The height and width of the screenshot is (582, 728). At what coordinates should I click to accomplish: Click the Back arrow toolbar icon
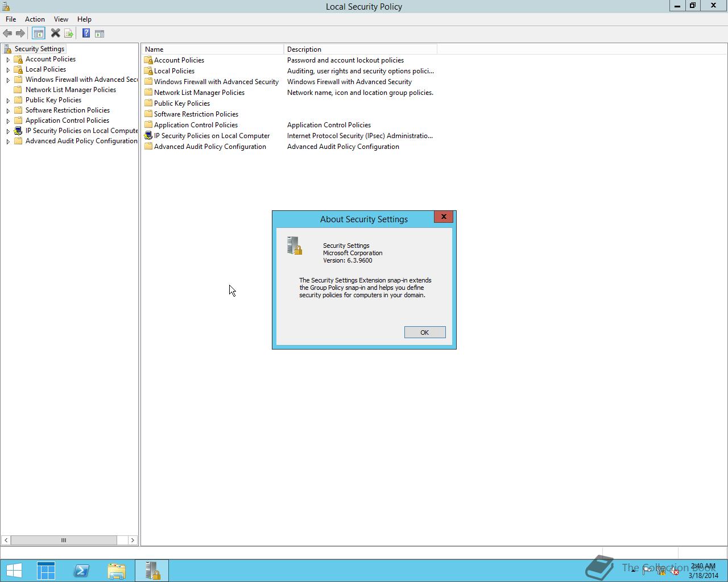(7, 34)
